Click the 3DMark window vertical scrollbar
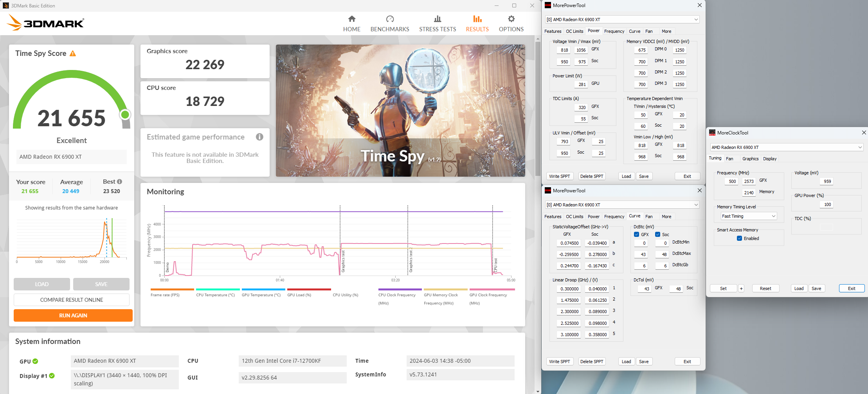This screenshot has height=394, width=868. tap(538, 109)
